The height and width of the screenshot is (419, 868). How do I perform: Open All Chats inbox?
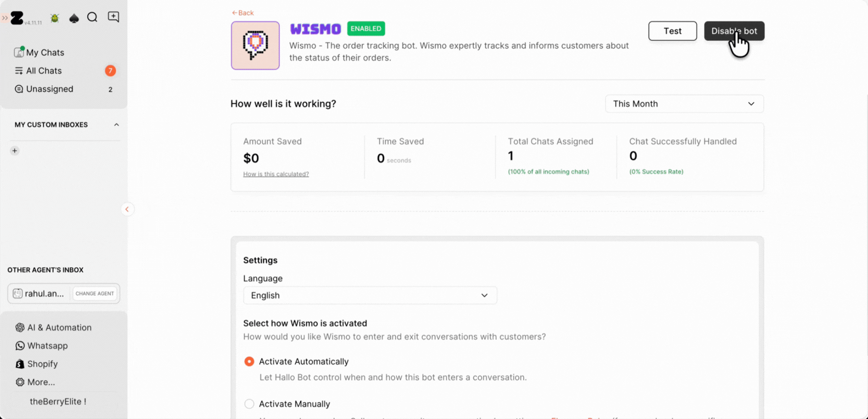[x=44, y=71]
